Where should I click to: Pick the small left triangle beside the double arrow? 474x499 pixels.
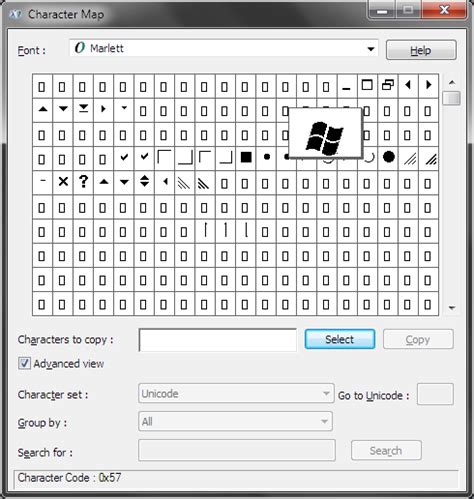(165, 183)
